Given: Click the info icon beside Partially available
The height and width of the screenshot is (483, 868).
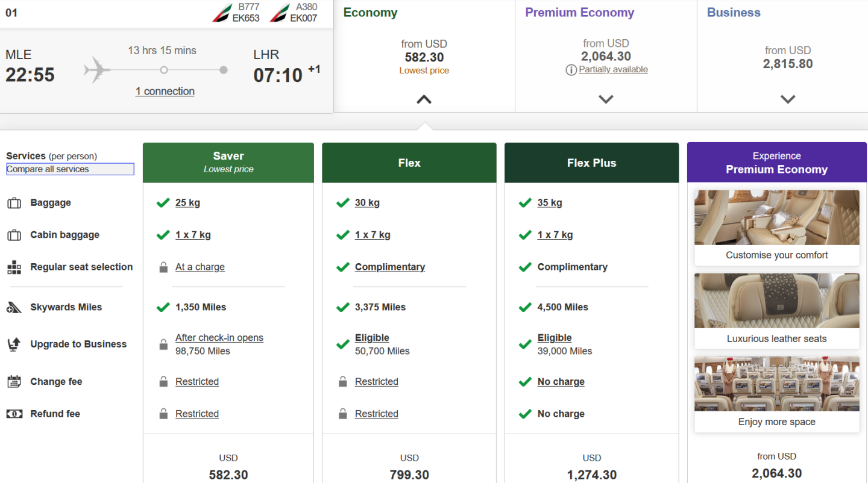Looking at the screenshot, I should pyautogui.click(x=571, y=70).
